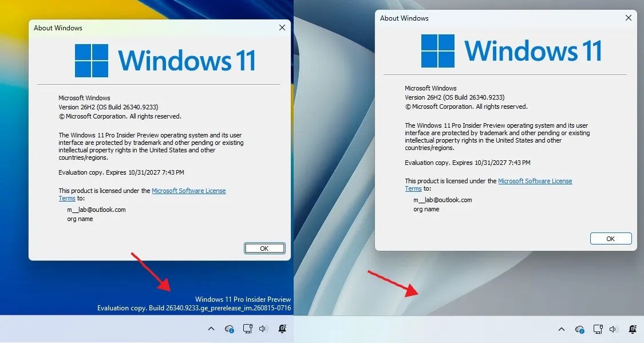This screenshot has height=343, width=644.
Task: Click 'm__lab@outlook.com' in the gray-wallpaper dialog
Action: pos(442,200)
